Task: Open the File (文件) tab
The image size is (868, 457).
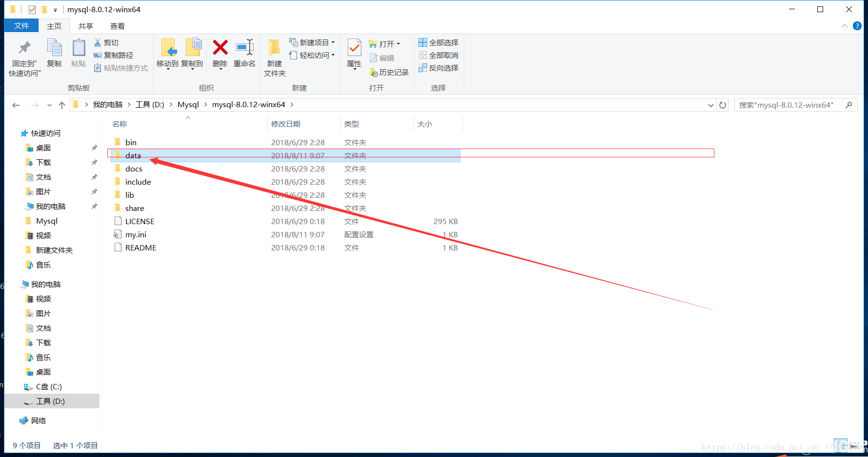Action: click(21, 26)
